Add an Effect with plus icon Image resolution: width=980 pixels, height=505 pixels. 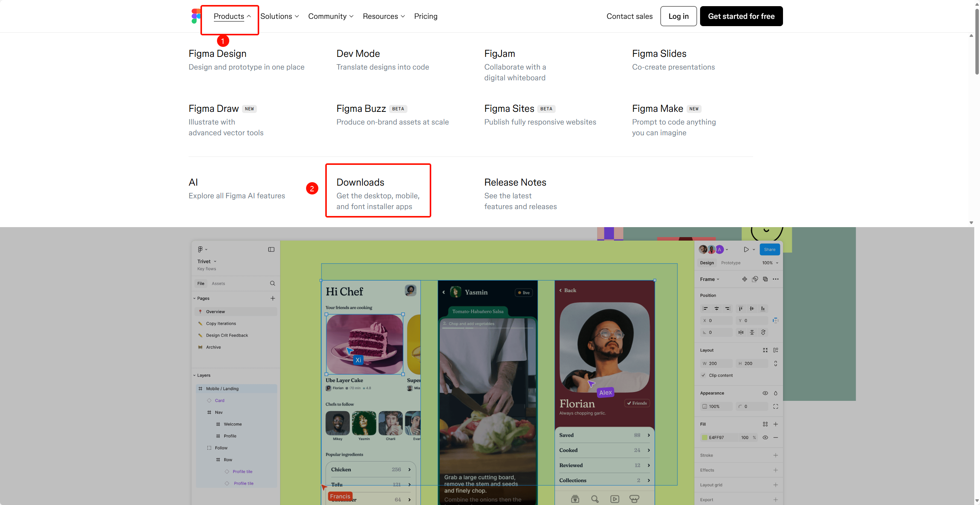click(775, 470)
